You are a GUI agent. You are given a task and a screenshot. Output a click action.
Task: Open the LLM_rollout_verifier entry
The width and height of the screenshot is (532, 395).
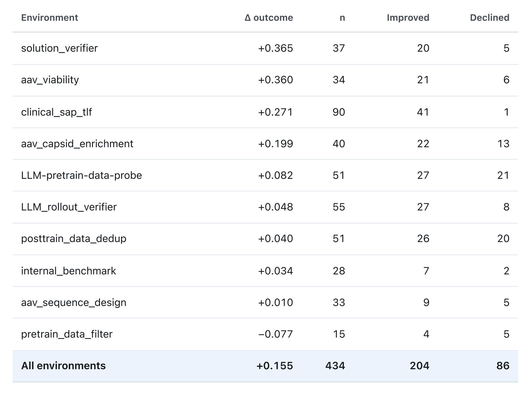tap(69, 207)
